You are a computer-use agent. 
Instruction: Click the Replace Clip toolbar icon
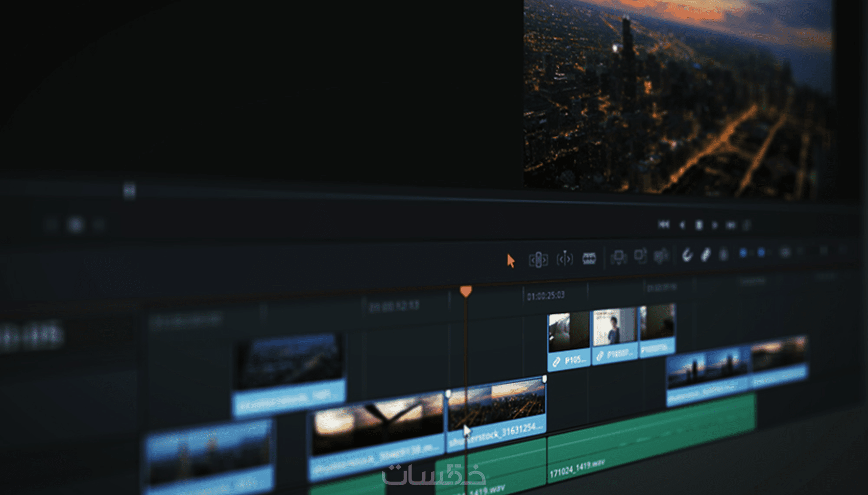[x=661, y=255]
